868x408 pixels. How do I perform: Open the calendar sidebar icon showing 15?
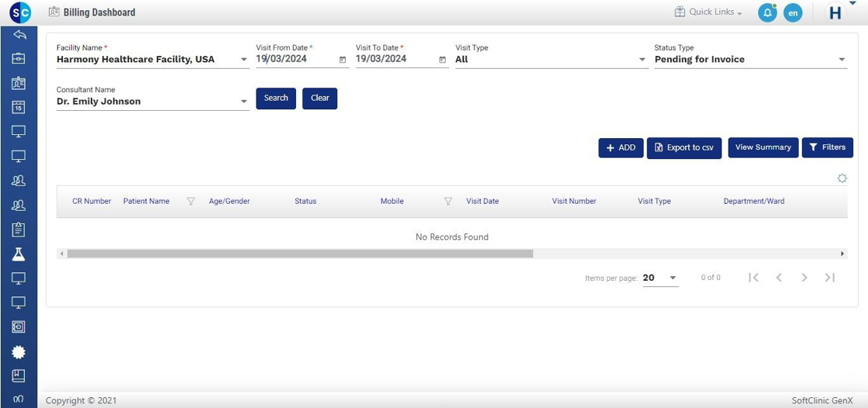pyautogui.click(x=19, y=107)
